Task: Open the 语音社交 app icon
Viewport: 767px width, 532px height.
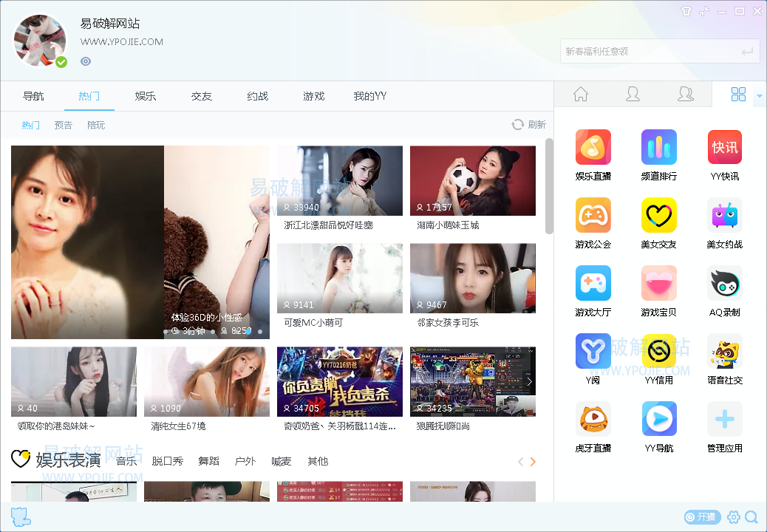Action: click(724, 351)
